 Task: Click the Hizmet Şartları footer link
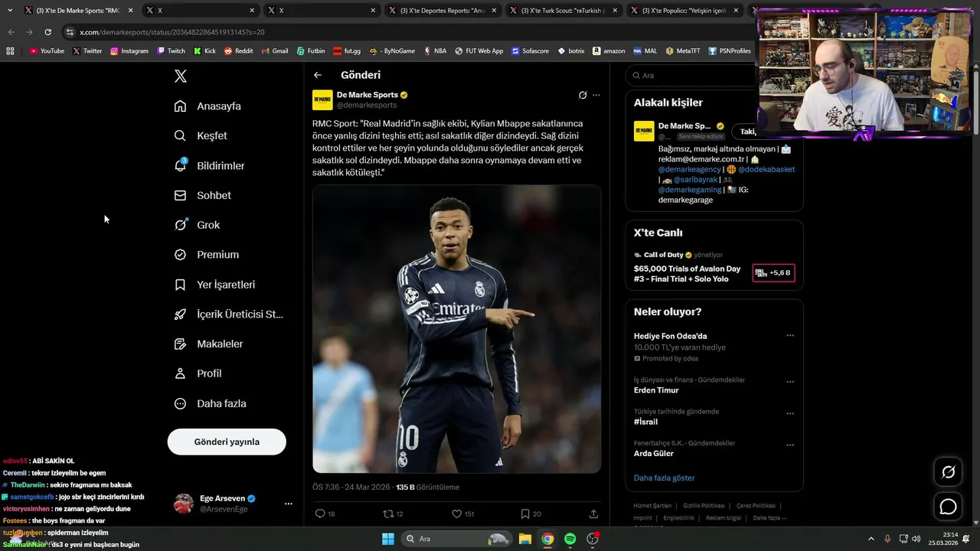pos(652,506)
